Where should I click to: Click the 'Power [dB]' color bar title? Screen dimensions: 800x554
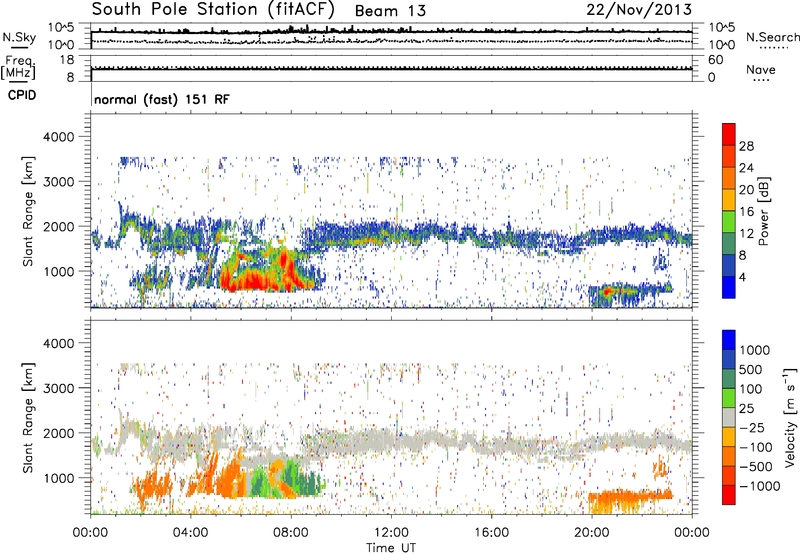point(764,211)
